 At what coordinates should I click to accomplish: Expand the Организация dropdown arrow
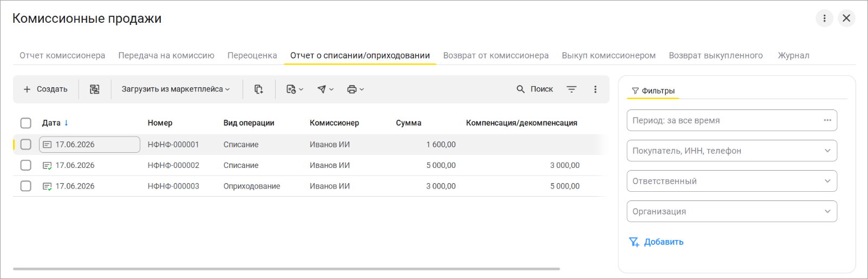[827, 211]
